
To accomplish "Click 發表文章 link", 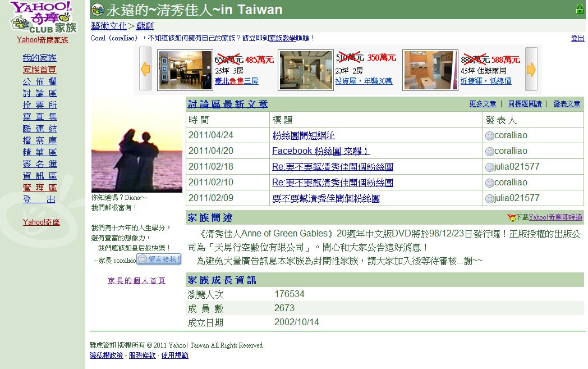I will [567, 104].
